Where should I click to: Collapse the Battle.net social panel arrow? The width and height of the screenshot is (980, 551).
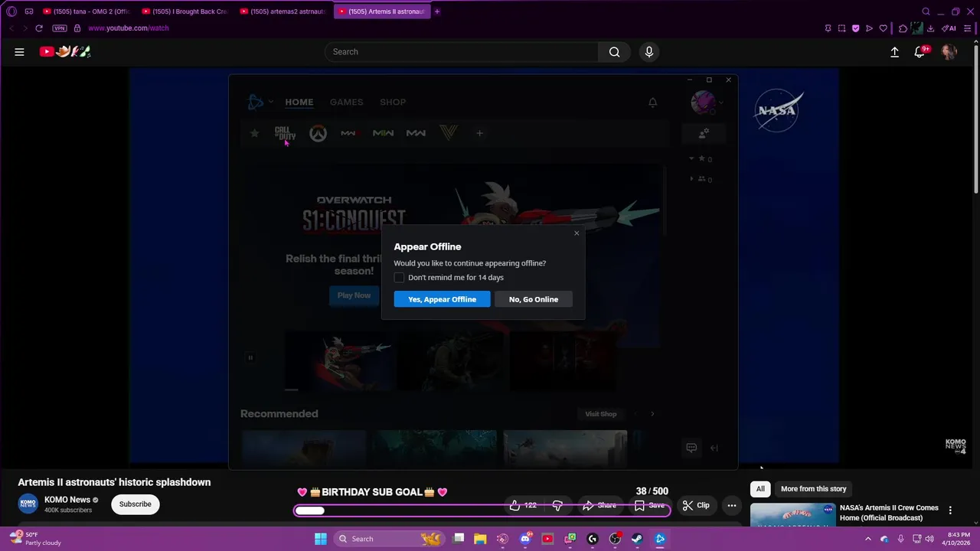coord(714,448)
